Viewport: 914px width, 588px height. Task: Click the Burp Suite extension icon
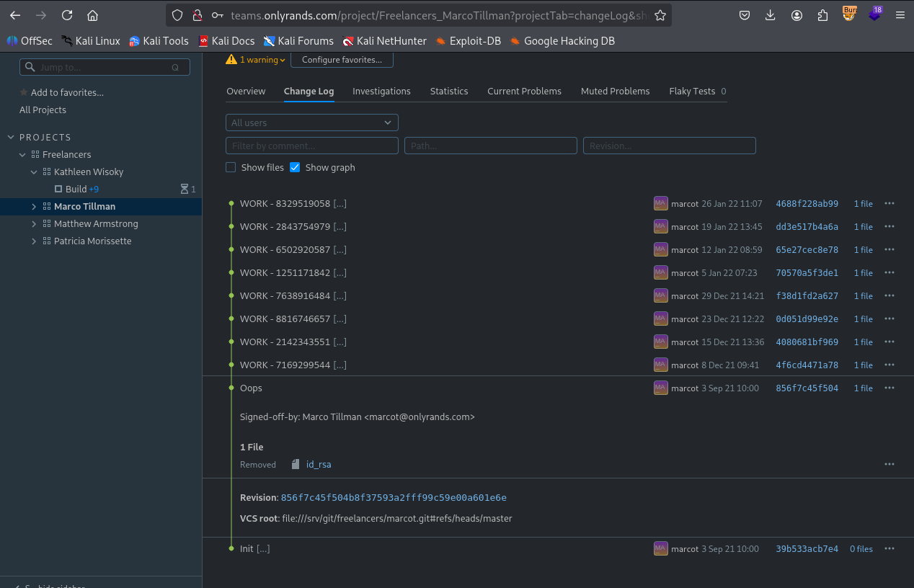(849, 14)
